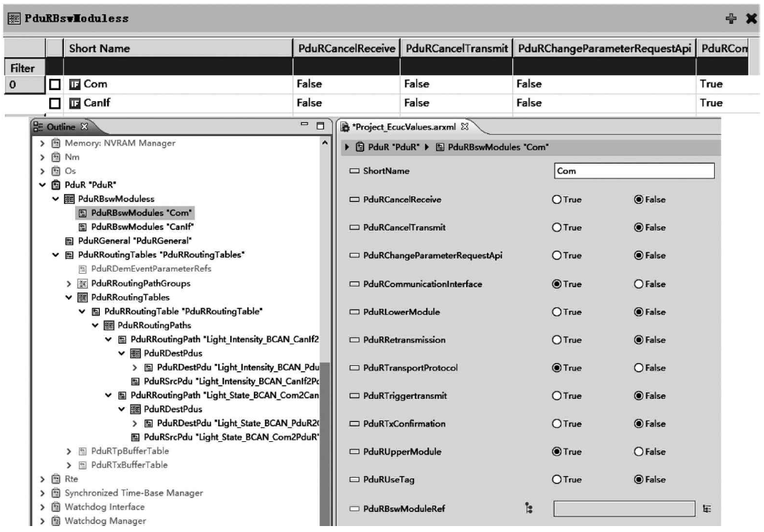The width and height of the screenshot is (764, 532).
Task: Click the Watchdog Interface module icon
Action: click(56, 507)
